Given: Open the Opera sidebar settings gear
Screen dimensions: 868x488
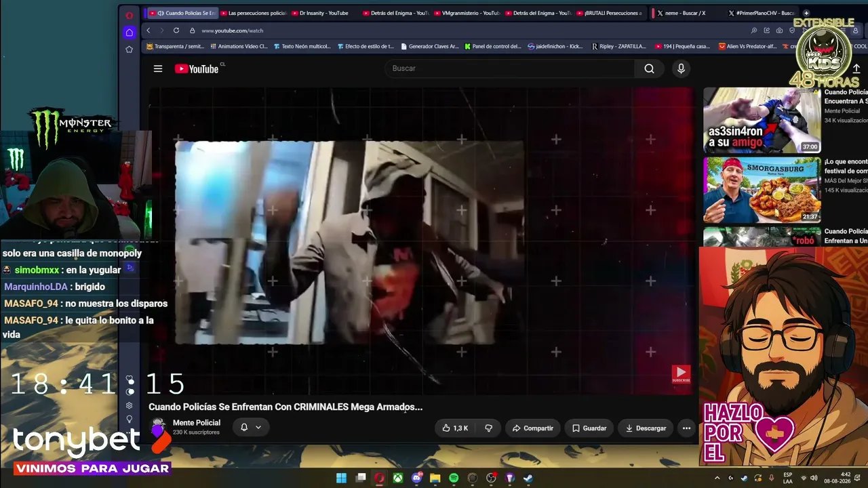Looking at the screenshot, I should pyautogui.click(x=130, y=405).
